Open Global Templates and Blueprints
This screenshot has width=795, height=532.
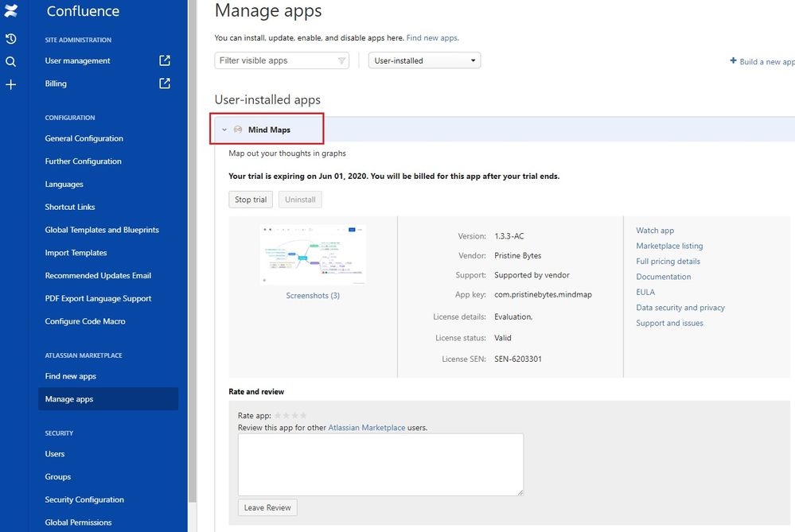pyautogui.click(x=102, y=230)
